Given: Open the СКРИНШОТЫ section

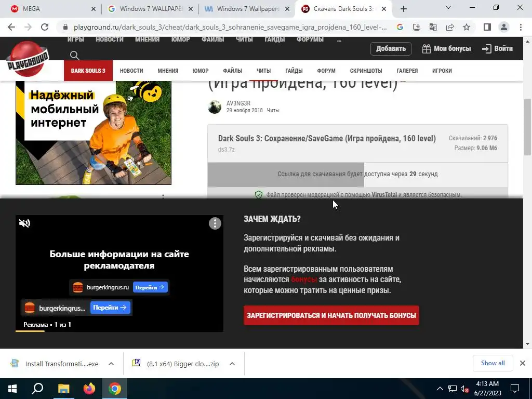Looking at the screenshot, I should click(x=366, y=71).
